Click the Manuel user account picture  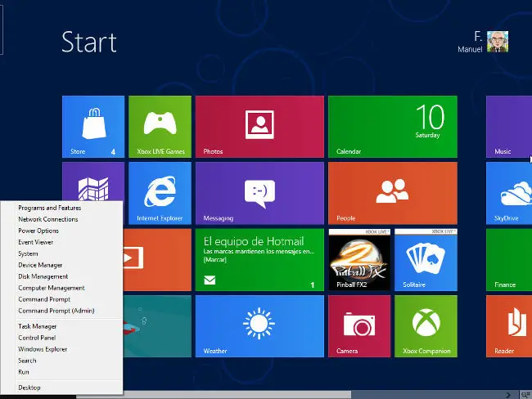498,42
